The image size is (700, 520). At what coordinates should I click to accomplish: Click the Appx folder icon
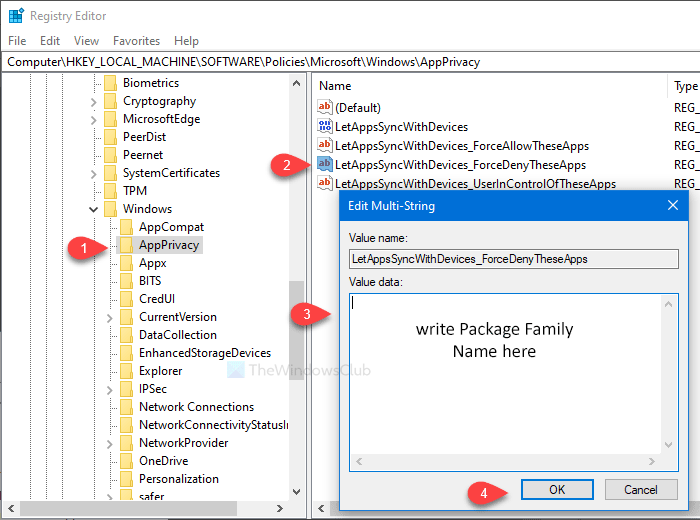coord(126,263)
